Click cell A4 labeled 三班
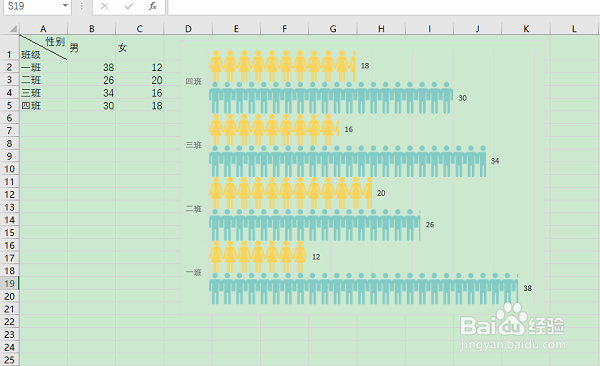Viewport: 600px width, 366px height. pyautogui.click(x=43, y=93)
